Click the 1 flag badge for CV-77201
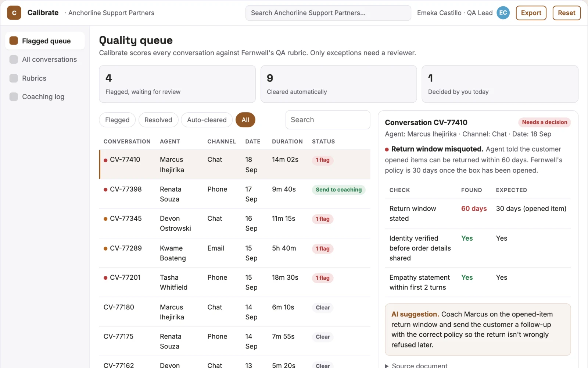The height and width of the screenshot is (368, 588). (323, 278)
